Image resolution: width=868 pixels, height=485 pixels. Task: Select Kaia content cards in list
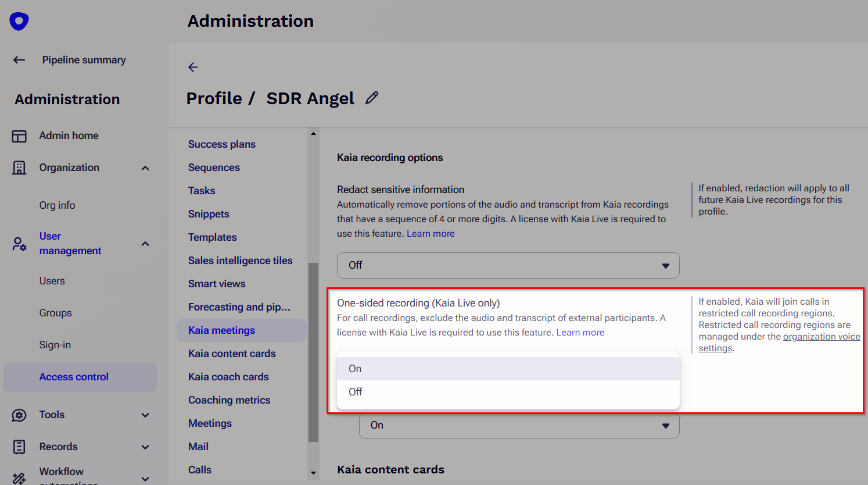tap(231, 354)
